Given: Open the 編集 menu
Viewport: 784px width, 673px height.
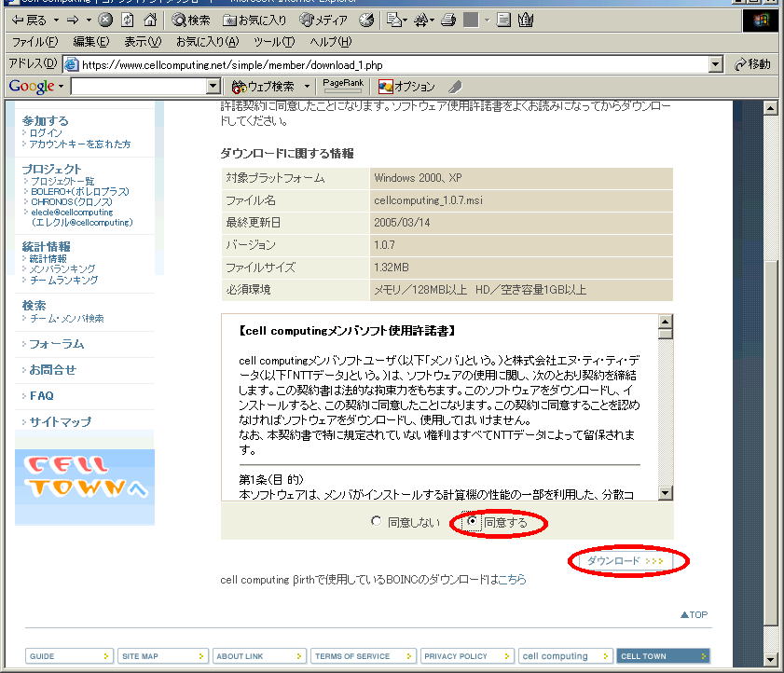Looking at the screenshot, I should pos(91,42).
